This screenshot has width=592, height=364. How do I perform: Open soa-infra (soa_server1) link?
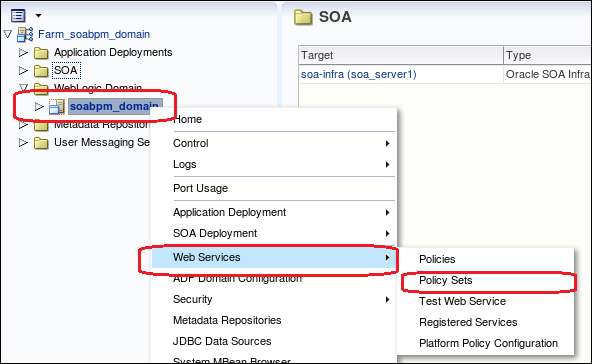(359, 74)
